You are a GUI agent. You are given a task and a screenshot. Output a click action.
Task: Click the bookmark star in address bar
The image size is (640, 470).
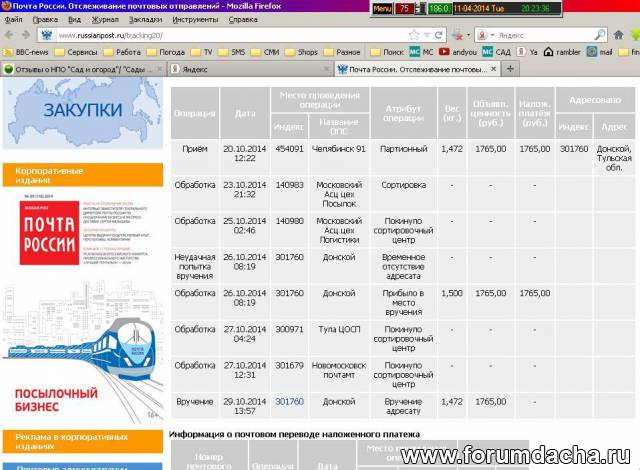click(413, 35)
